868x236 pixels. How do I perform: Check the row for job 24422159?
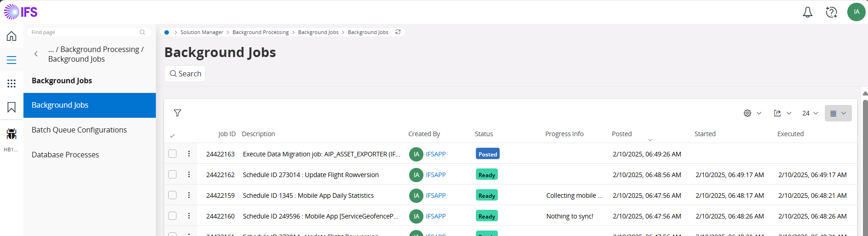172,195
